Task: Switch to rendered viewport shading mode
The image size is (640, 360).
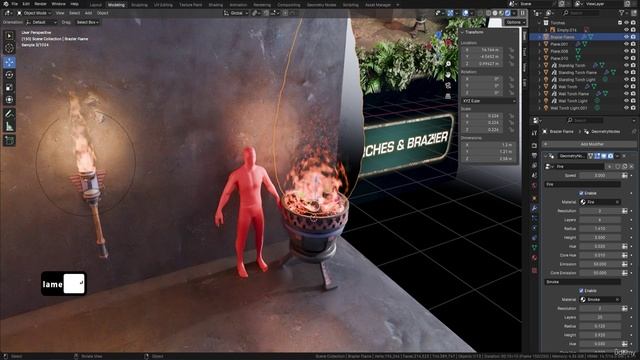Action: tap(508, 13)
